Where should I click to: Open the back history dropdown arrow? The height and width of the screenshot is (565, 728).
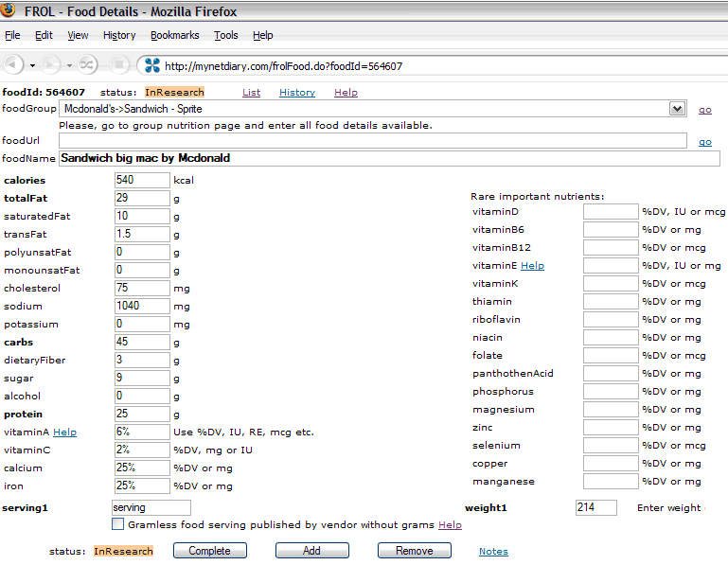pos(32,65)
